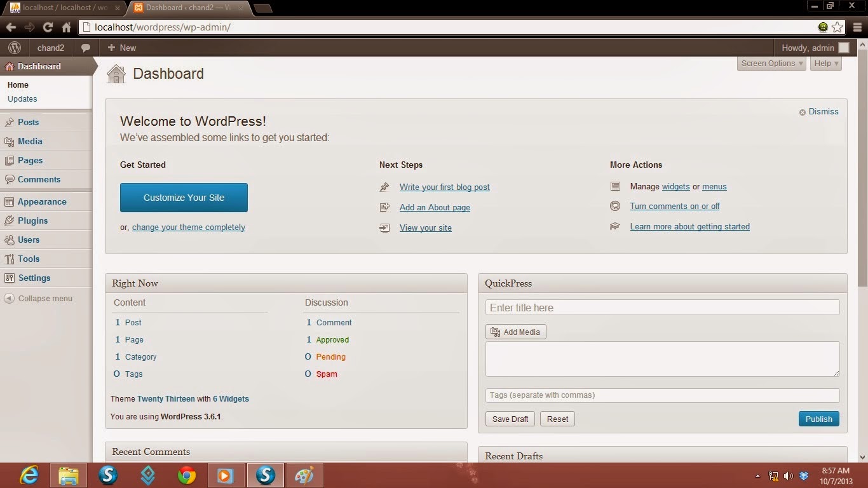The image size is (868, 488).
Task: Click the Settings icon in sidebar
Action: (9, 278)
